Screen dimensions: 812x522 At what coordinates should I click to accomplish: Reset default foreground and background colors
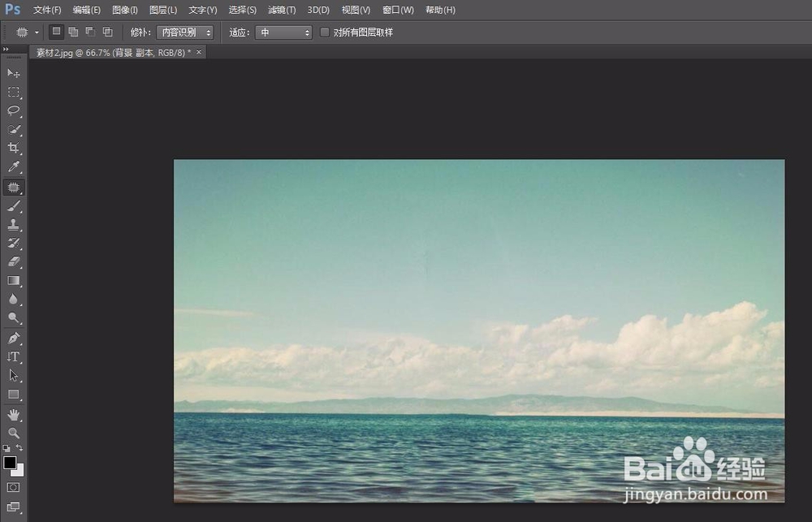[x=6, y=448]
